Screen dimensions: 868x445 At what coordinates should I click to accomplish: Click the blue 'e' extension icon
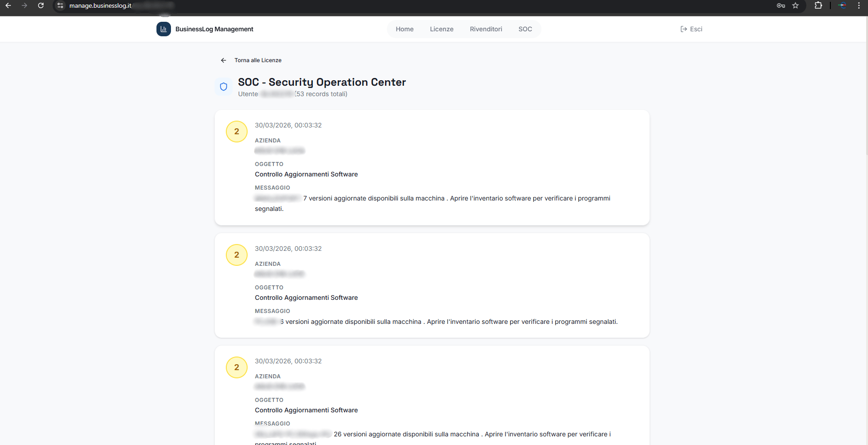click(x=843, y=6)
